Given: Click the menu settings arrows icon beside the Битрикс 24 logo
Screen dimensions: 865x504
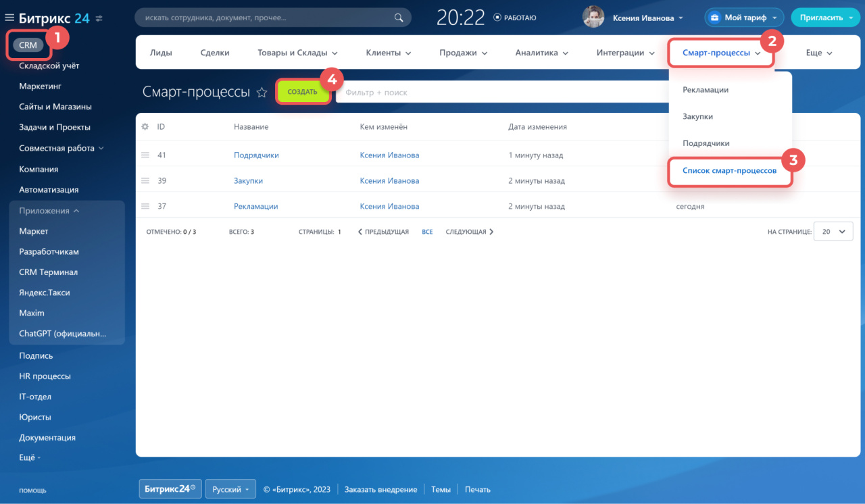Looking at the screenshot, I should (x=99, y=18).
